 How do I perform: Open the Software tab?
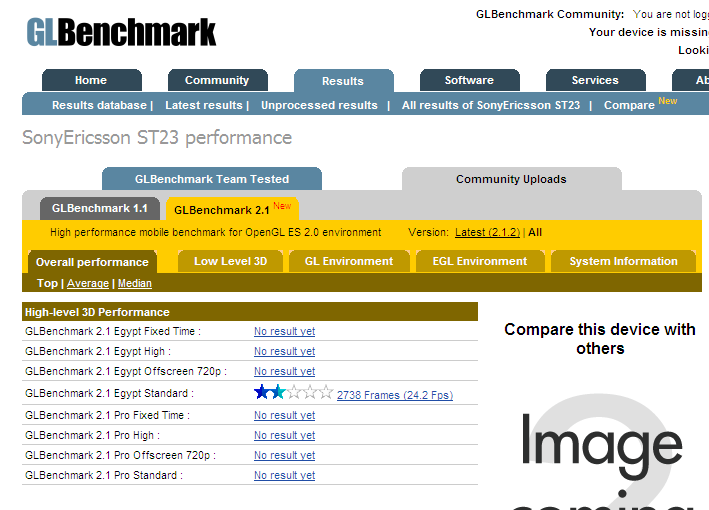(x=469, y=80)
